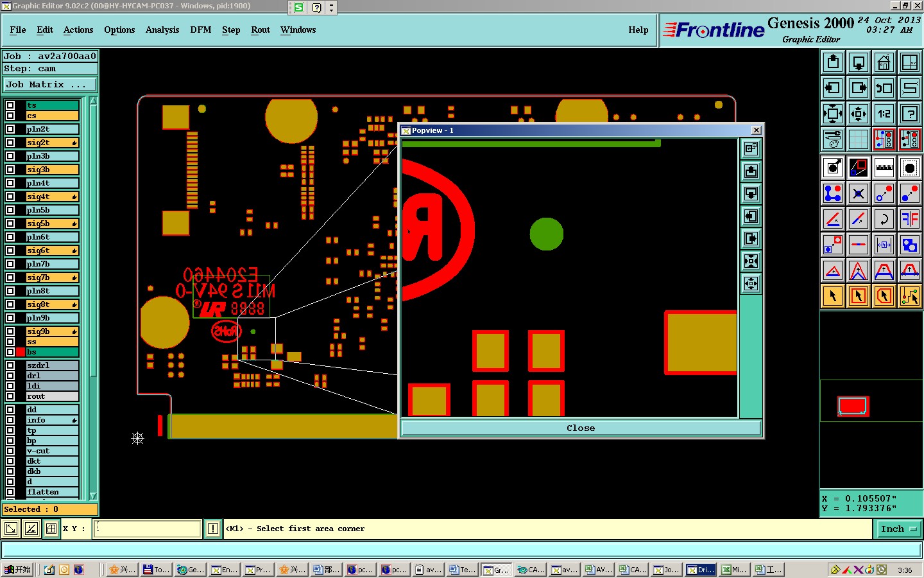Click the rotate feature icon
The height and width of the screenshot is (578, 924).
coord(884,219)
